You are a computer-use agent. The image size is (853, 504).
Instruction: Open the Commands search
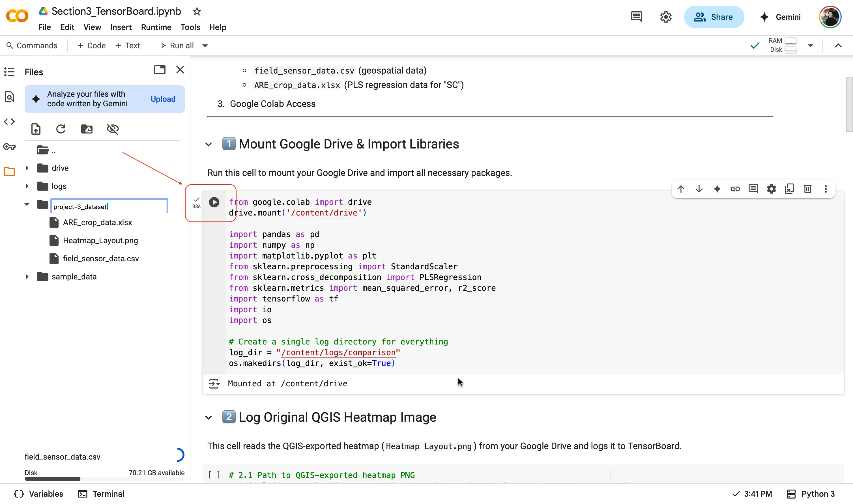(x=32, y=46)
